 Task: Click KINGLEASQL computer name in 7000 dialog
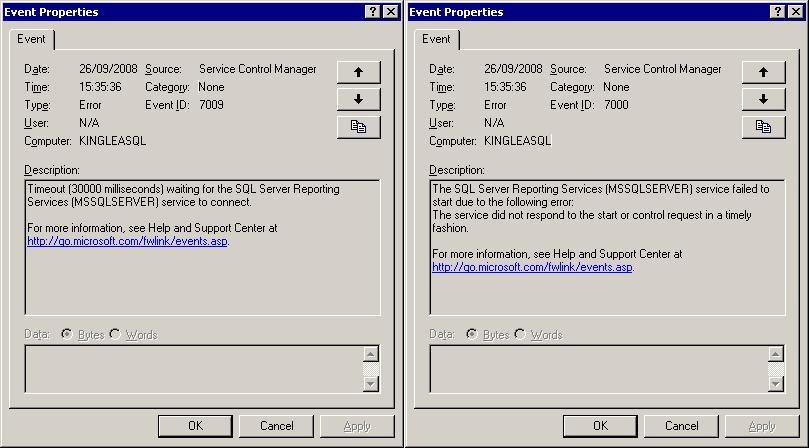(x=517, y=141)
